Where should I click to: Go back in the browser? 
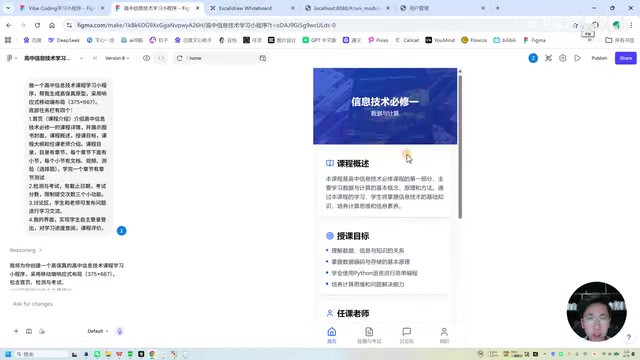[9, 25]
